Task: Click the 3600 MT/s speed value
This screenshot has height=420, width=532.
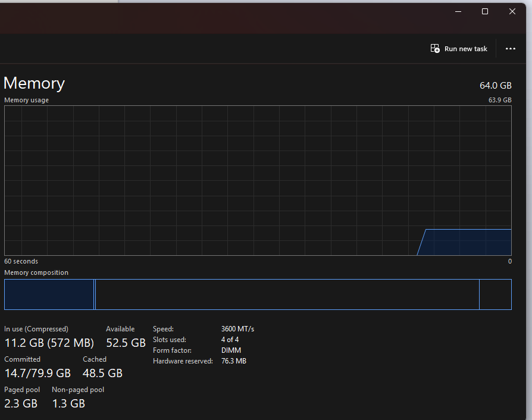Action: tap(238, 329)
